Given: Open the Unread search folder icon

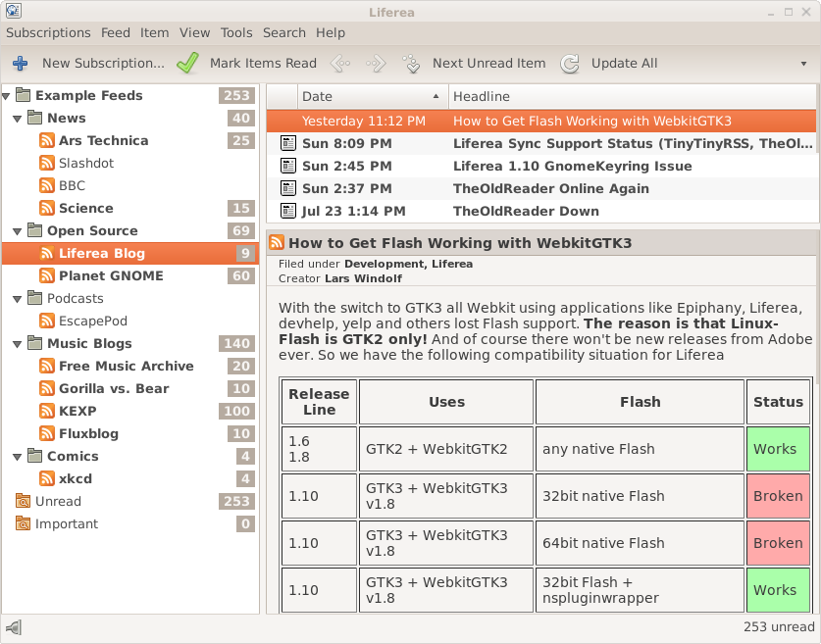Looking at the screenshot, I should (x=23, y=501).
